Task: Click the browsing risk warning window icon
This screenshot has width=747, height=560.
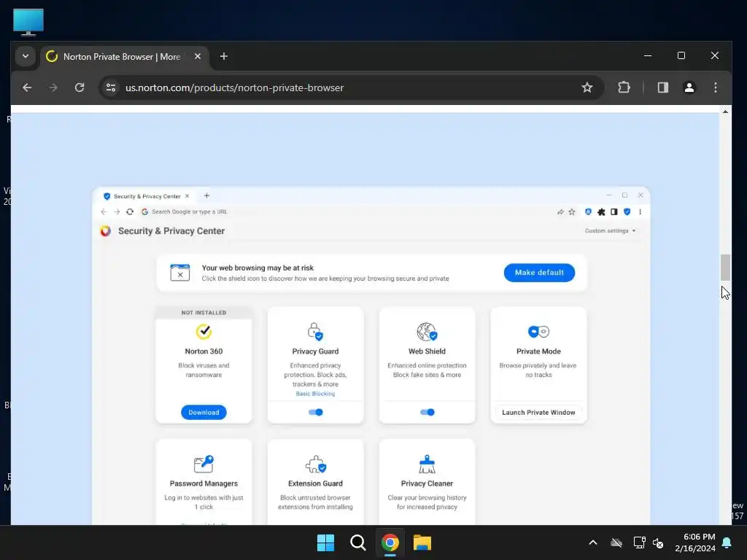Action: point(180,273)
